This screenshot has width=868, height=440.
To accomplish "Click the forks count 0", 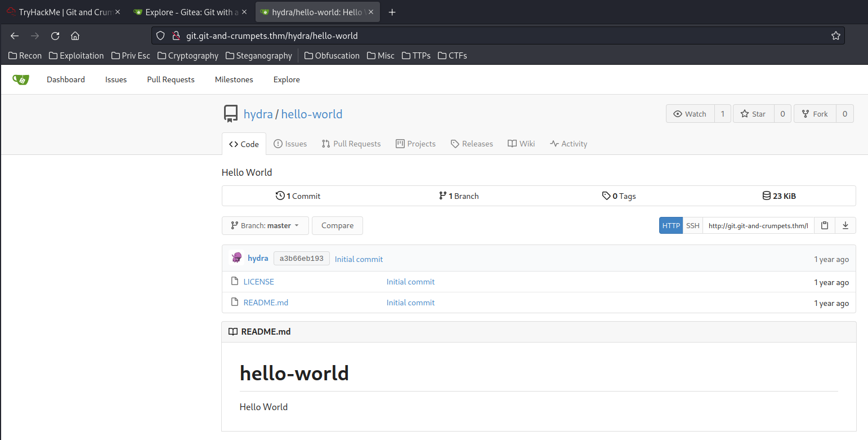I will click(845, 114).
